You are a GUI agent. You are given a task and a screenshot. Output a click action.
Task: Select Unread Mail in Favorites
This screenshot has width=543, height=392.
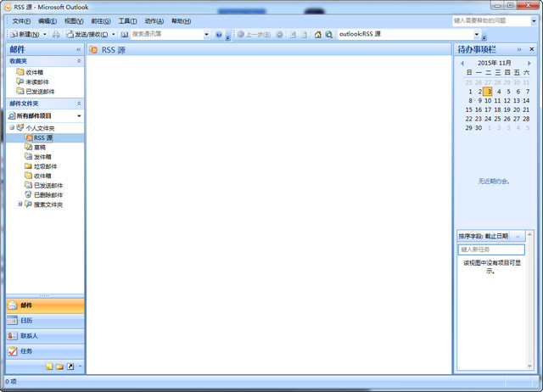(x=37, y=82)
